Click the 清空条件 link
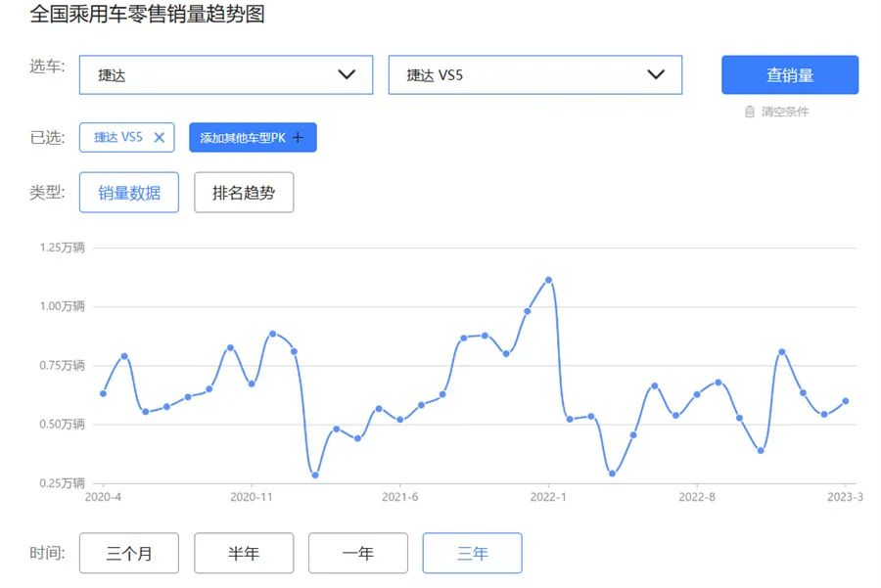This screenshot has height=588, width=881. (784, 112)
